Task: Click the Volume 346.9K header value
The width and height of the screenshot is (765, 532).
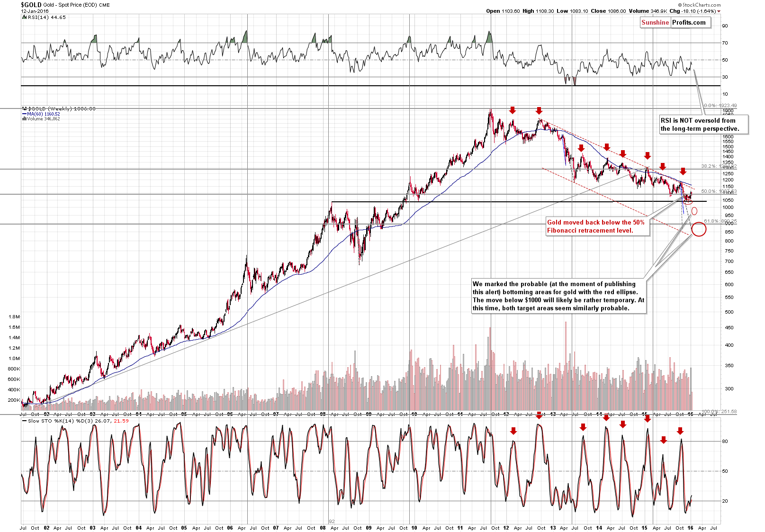Action: coord(648,11)
